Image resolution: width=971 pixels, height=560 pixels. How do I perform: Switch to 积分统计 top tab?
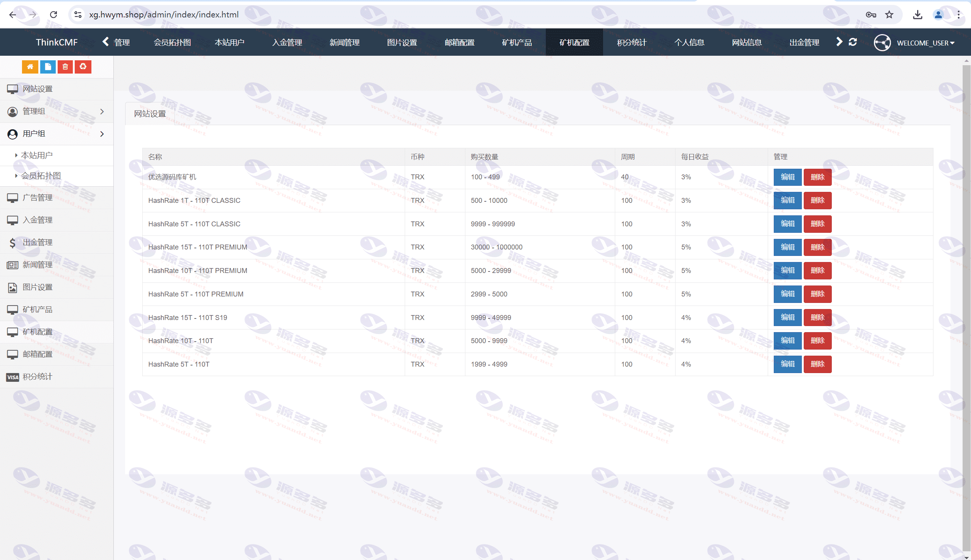pos(632,42)
